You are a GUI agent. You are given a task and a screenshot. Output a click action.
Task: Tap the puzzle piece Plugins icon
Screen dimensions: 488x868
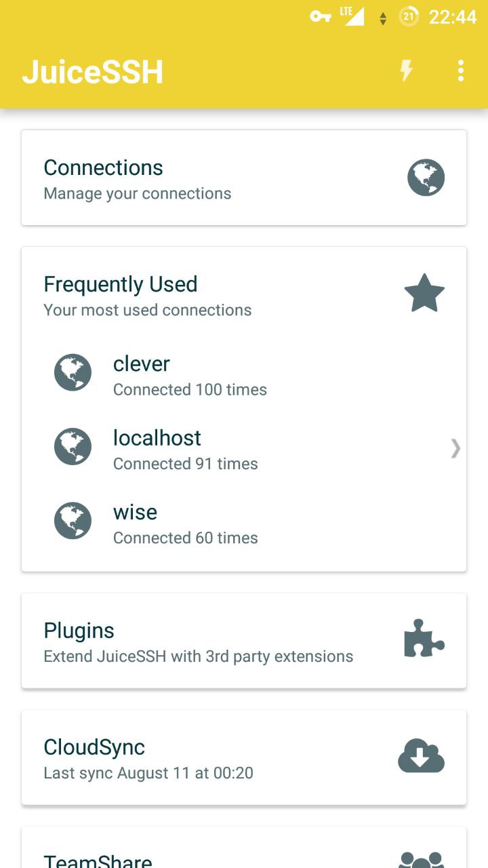pyautogui.click(x=424, y=639)
